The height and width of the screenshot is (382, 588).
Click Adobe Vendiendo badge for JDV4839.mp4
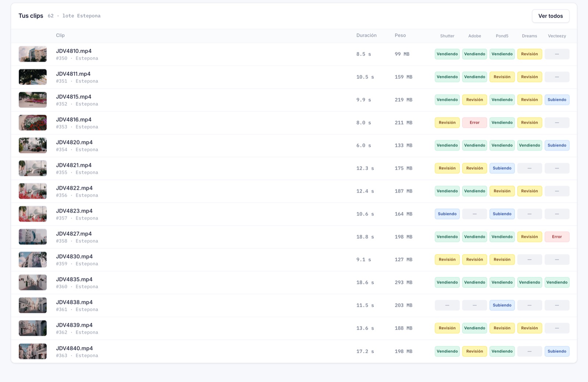[x=475, y=328]
